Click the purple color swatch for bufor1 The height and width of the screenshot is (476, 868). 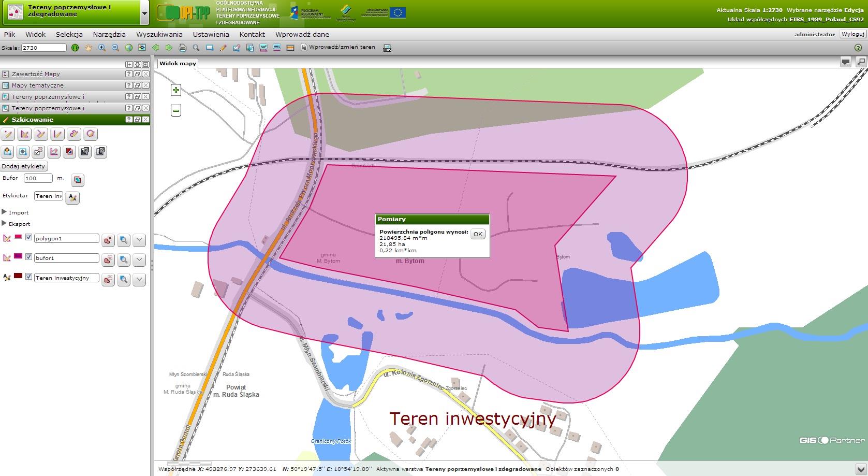point(19,256)
